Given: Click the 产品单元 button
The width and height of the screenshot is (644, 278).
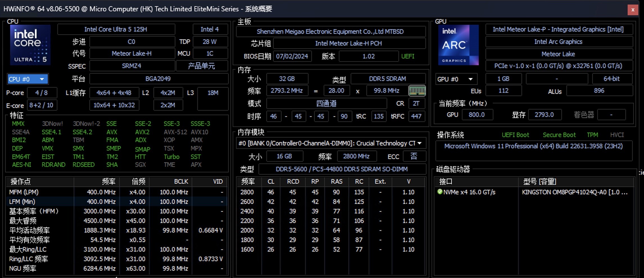Looking at the screenshot, I should 201,66.
